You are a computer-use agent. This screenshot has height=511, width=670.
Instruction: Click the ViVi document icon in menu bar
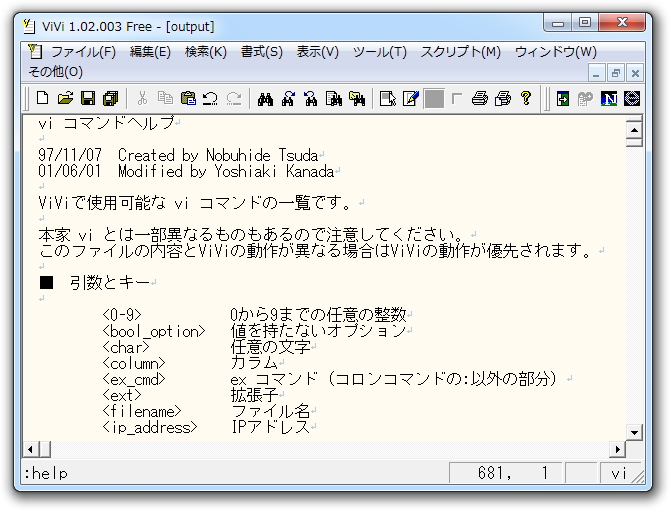point(35,51)
